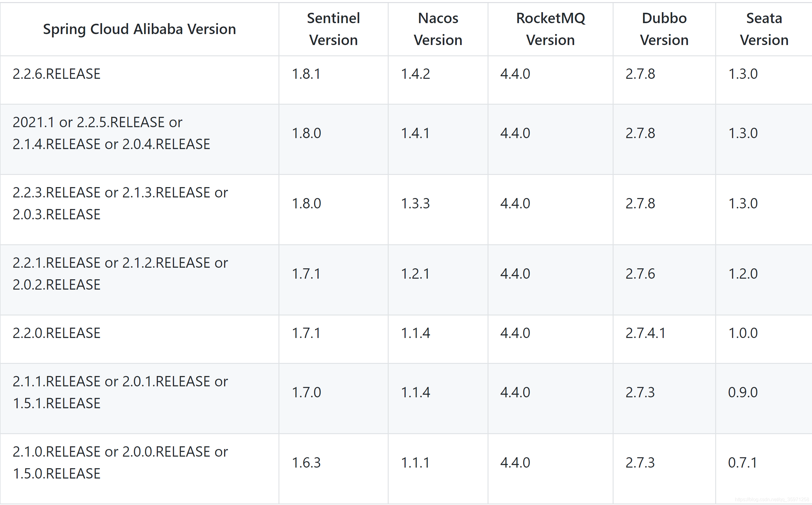Select the 2.2.6.RELEASE row label
812x505 pixels.
57,74
